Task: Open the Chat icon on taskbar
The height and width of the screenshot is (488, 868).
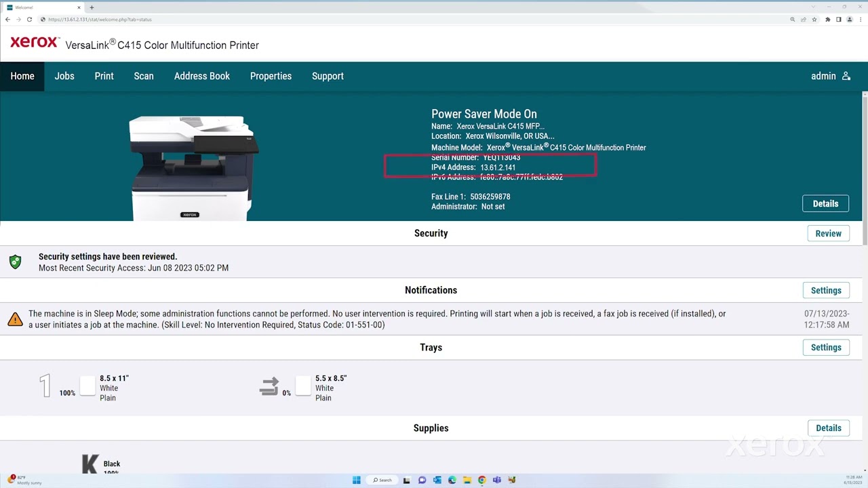Action: [x=422, y=480]
